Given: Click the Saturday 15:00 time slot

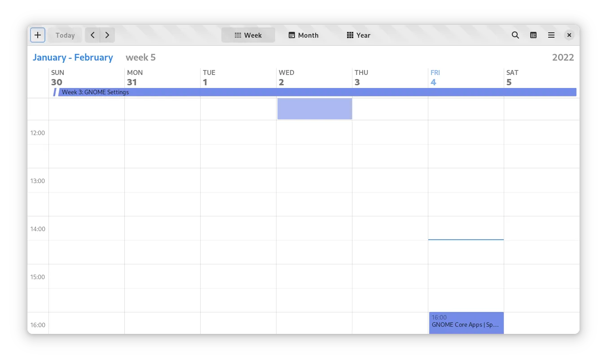Looking at the screenshot, I should [x=541, y=276].
